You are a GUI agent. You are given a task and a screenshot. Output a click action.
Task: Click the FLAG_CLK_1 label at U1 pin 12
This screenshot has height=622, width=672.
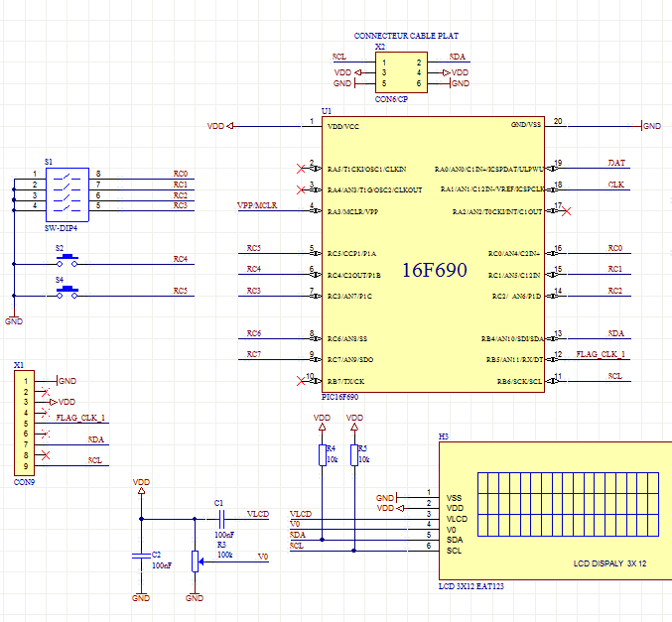click(601, 354)
